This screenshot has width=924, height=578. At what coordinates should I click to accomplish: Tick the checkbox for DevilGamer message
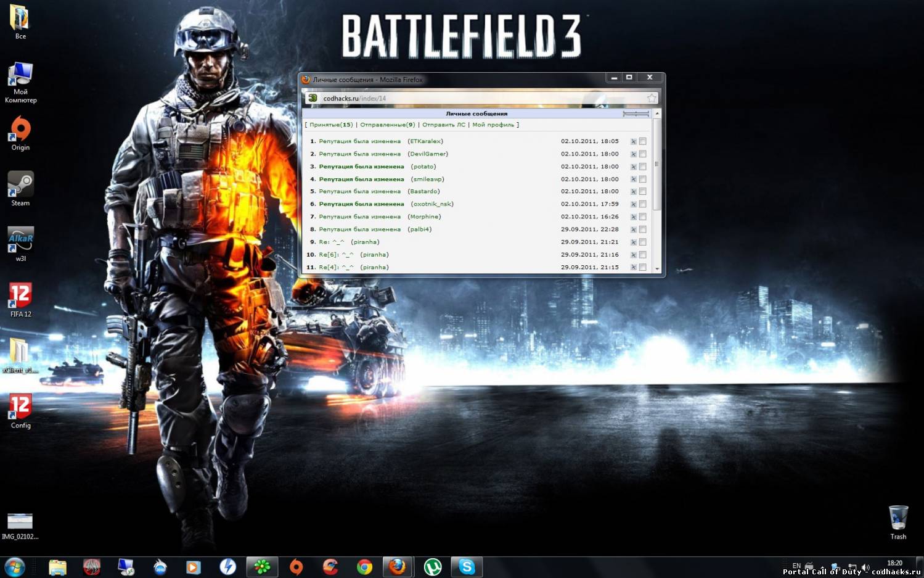pos(642,154)
